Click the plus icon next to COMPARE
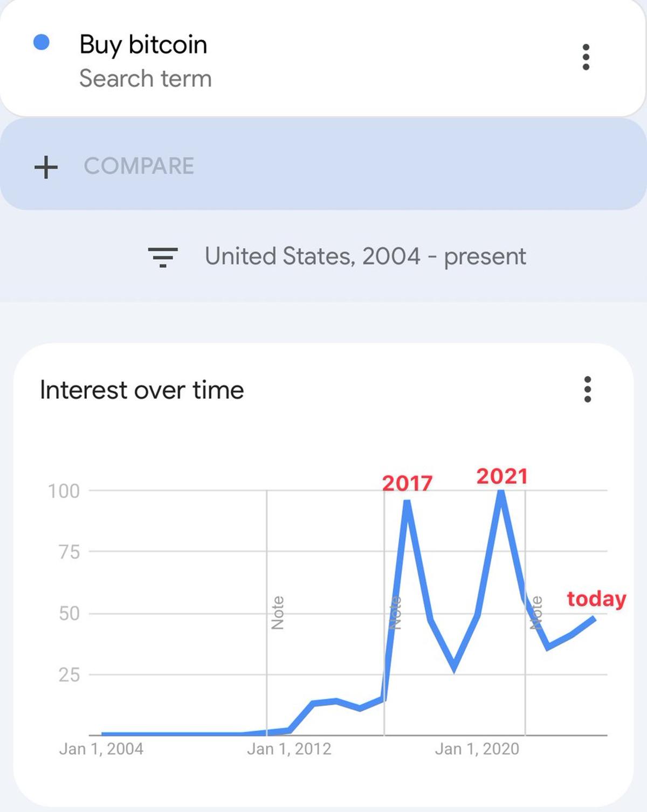Screen dimensions: 647x812 click(46, 167)
